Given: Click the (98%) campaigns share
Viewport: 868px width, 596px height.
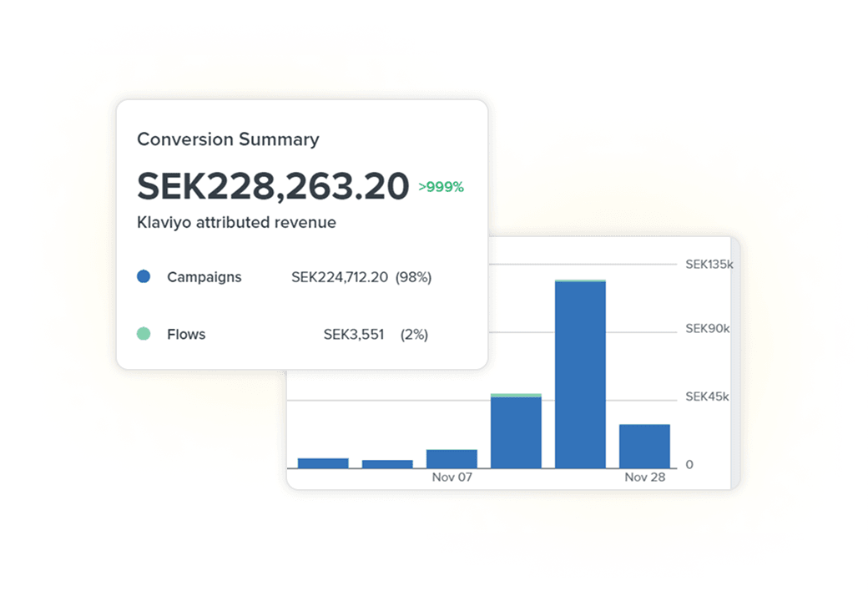Looking at the screenshot, I should click(413, 277).
